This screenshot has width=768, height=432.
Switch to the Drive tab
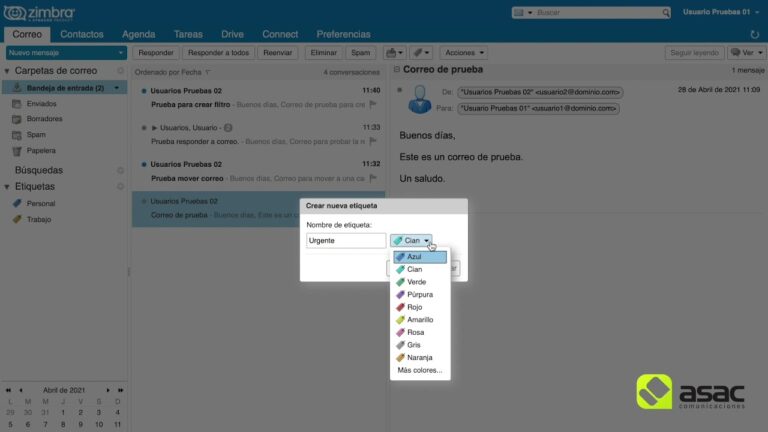click(x=232, y=34)
